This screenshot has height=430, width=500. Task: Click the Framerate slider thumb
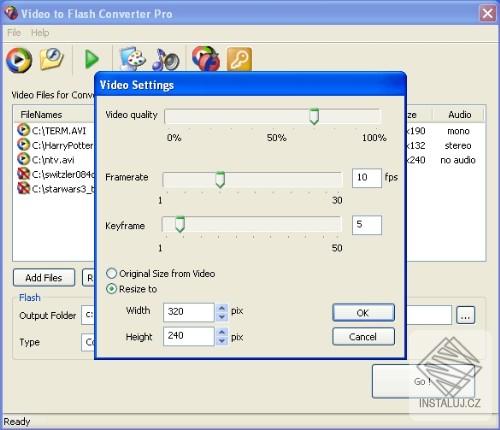(220, 180)
